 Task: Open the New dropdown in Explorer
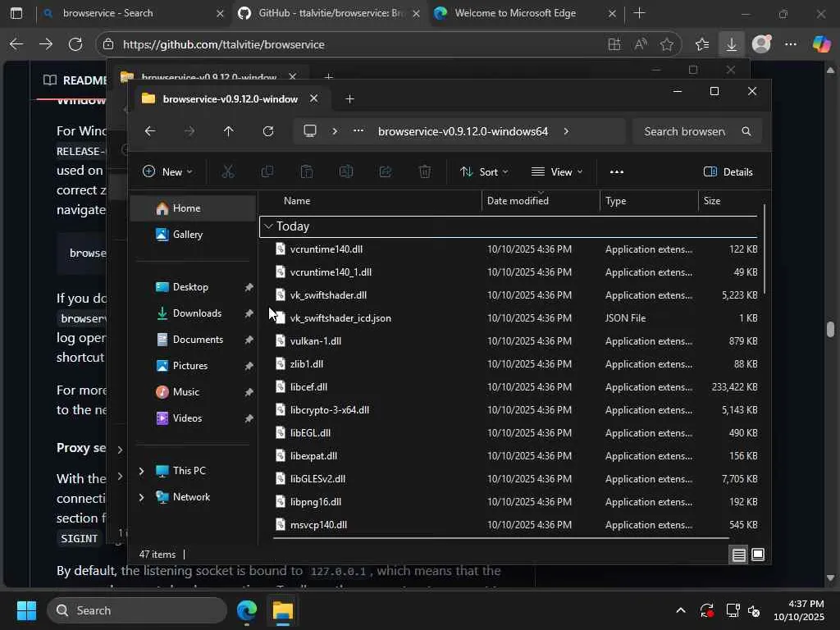tap(167, 171)
